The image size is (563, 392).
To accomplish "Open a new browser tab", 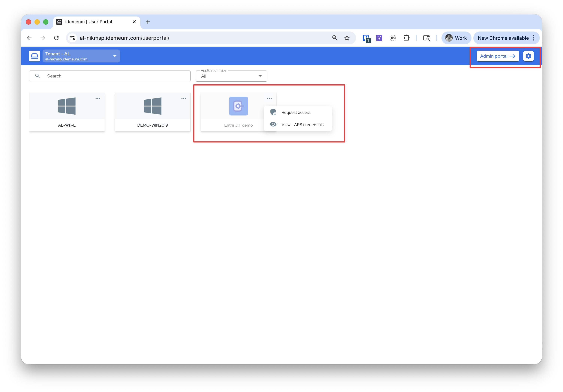I will [148, 22].
